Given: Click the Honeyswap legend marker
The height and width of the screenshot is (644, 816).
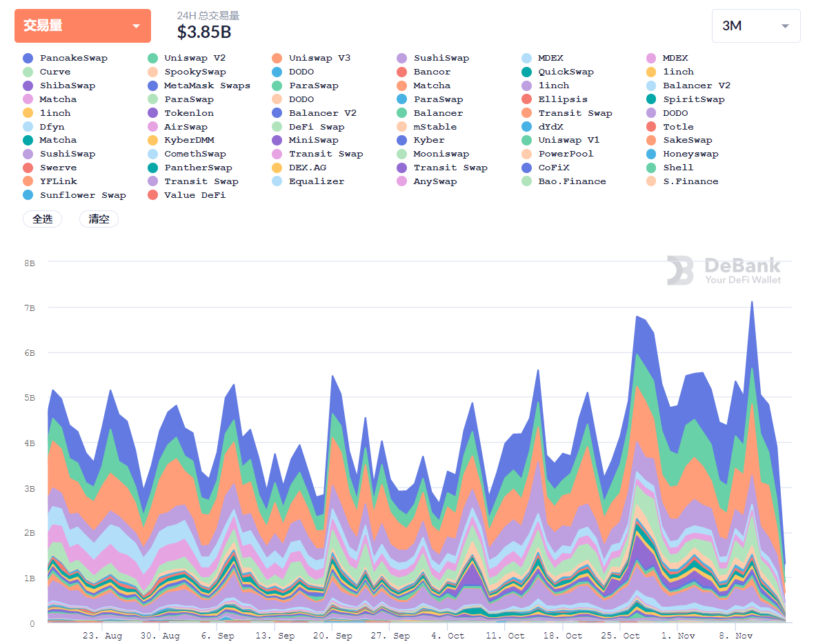Looking at the screenshot, I should click(651, 154).
